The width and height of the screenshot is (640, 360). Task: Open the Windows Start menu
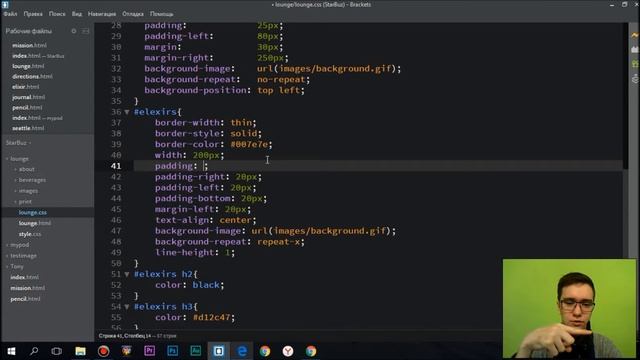[x=11, y=351]
